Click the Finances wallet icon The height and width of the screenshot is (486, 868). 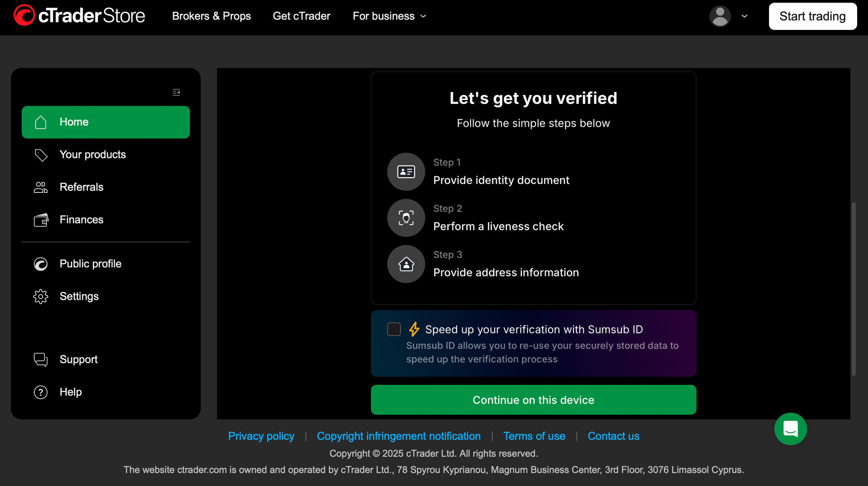41,220
